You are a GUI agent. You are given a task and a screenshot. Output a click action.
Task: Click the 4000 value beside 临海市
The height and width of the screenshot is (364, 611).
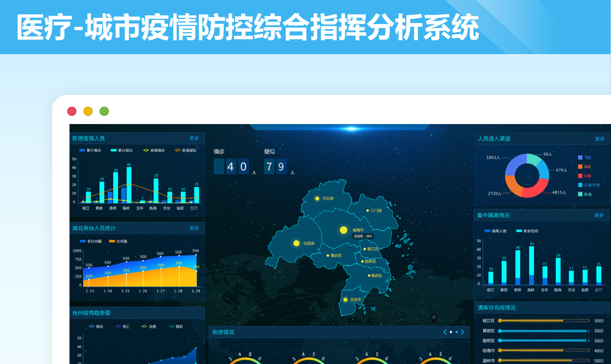point(599,351)
